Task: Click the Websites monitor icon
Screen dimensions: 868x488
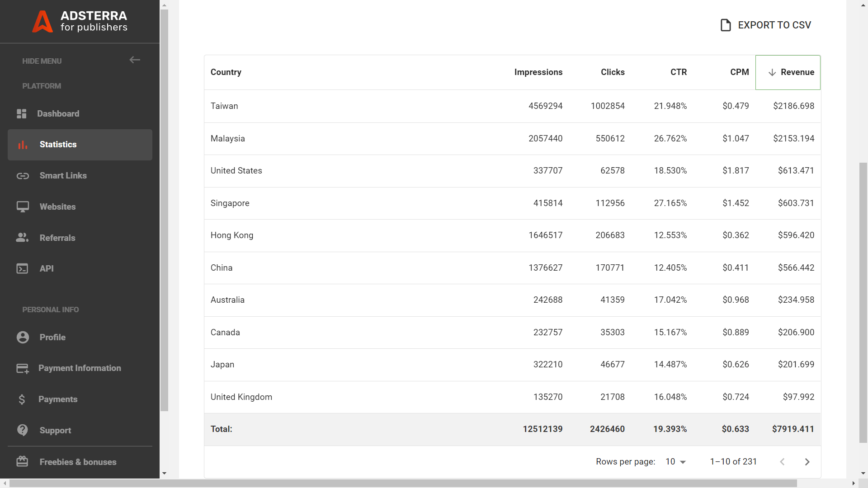Action: [23, 207]
